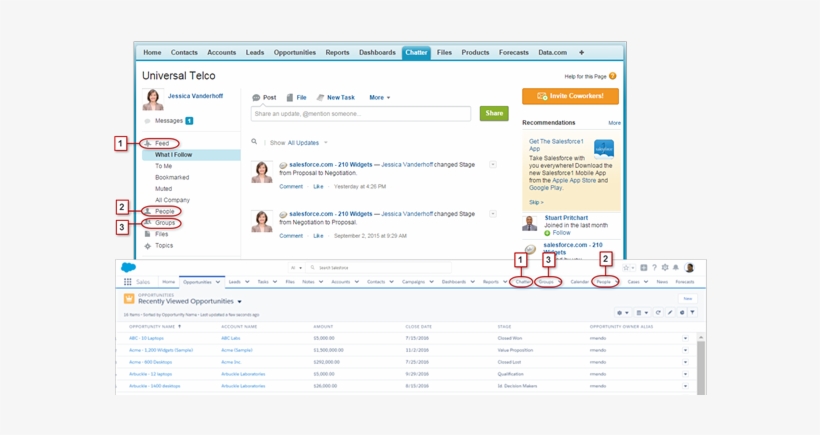This screenshot has height=435, width=820.
Task: Click the Help for this Page icon
Action: [613, 76]
